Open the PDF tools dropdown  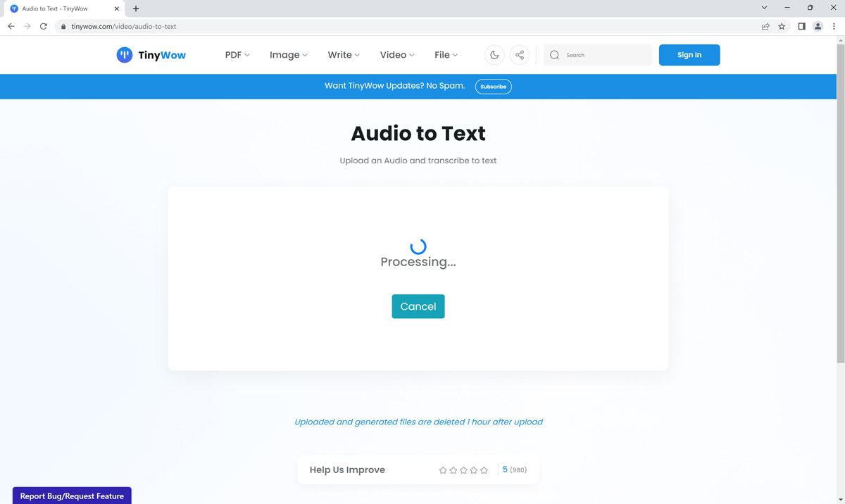(x=236, y=54)
